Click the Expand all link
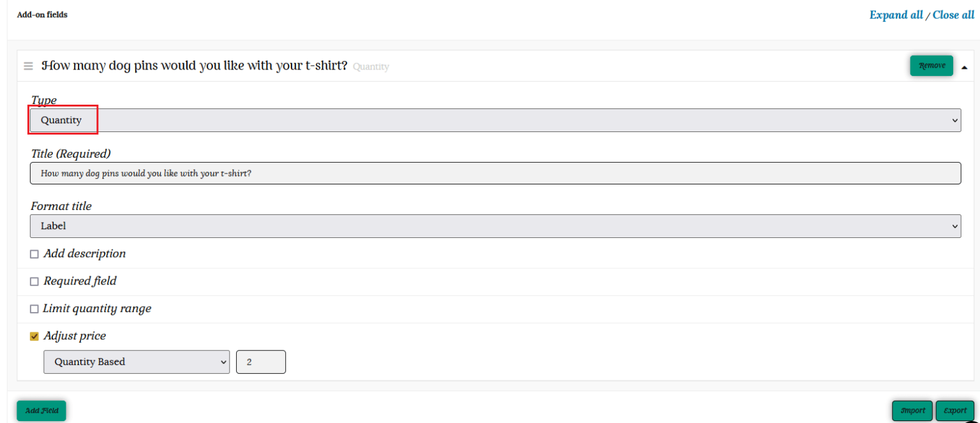 (x=896, y=15)
